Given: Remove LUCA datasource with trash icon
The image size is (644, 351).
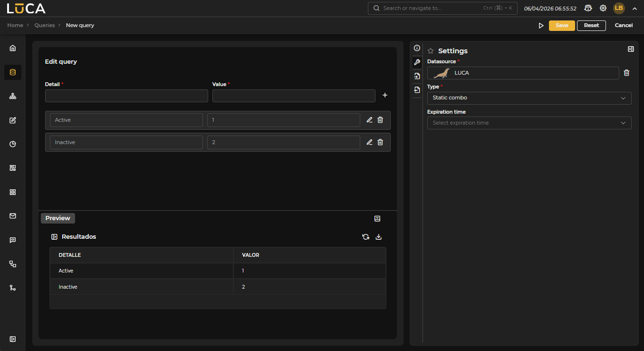Looking at the screenshot, I should point(626,73).
